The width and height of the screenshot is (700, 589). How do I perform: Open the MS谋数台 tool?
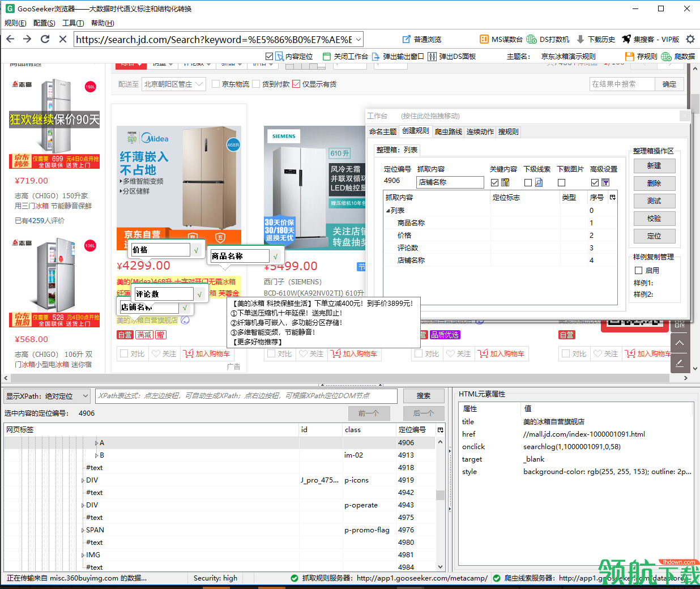click(501, 39)
